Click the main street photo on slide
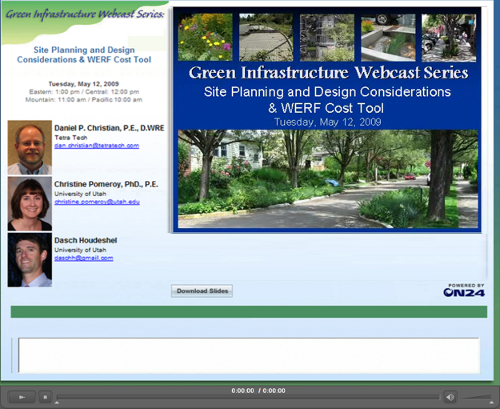Screen dimensions: 500x409 click(x=328, y=179)
